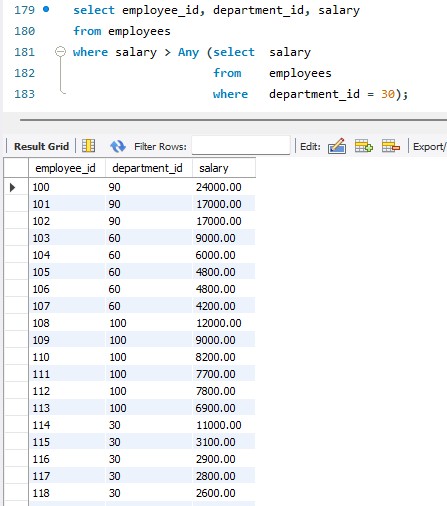Click line number 180 in the gutter

tap(24, 31)
